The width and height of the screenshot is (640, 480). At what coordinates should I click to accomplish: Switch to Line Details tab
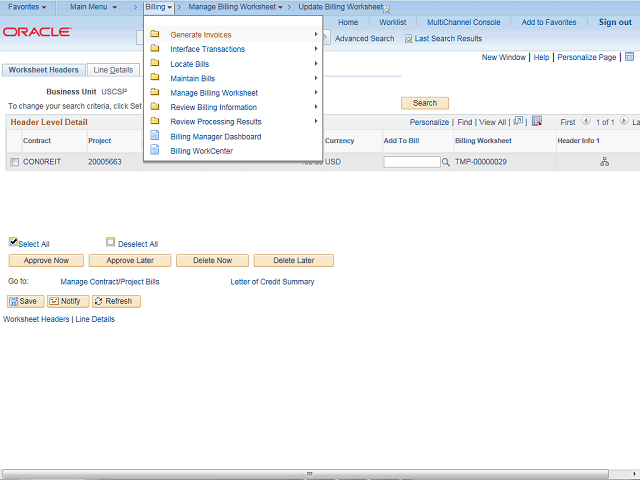pos(113,70)
